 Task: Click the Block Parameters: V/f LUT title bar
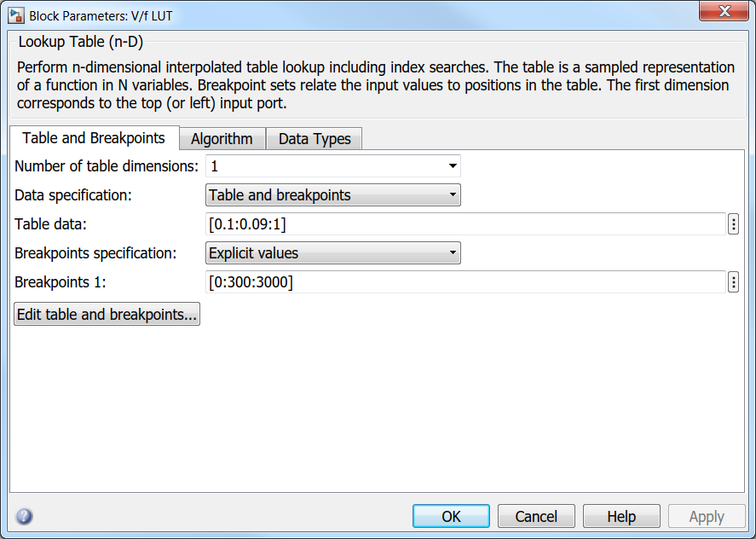(x=341, y=15)
